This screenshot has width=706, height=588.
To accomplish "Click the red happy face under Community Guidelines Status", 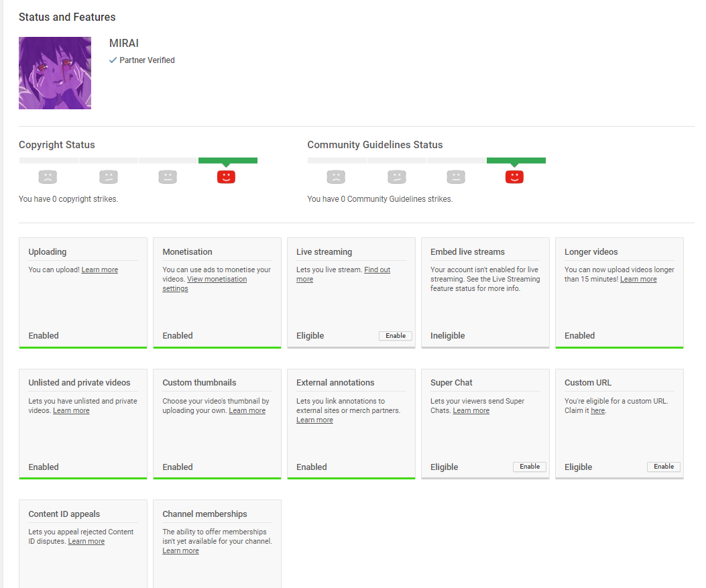I will pyautogui.click(x=514, y=176).
